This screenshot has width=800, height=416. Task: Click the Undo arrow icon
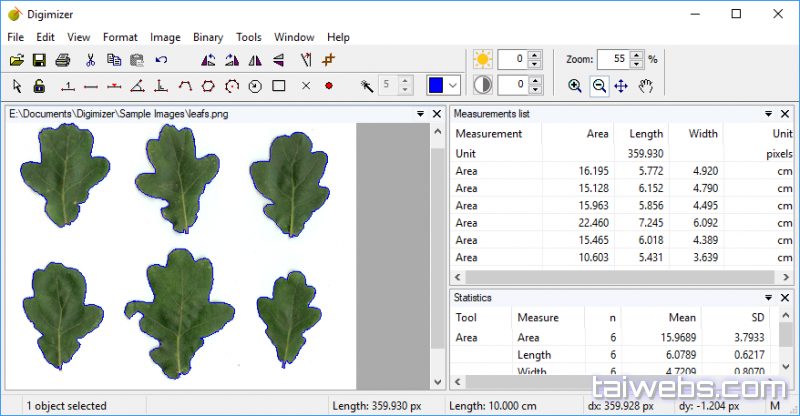pyautogui.click(x=162, y=60)
